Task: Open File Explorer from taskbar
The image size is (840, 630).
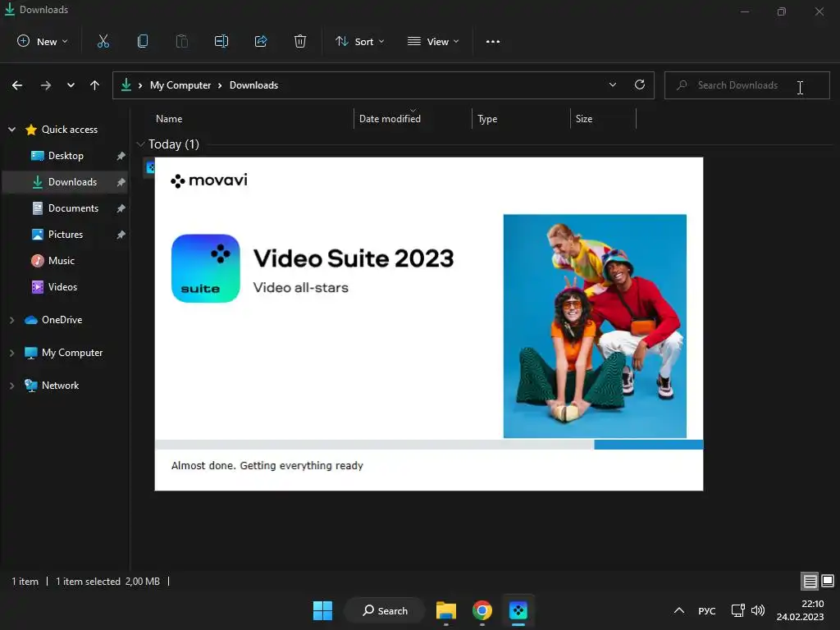Action: click(x=445, y=610)
